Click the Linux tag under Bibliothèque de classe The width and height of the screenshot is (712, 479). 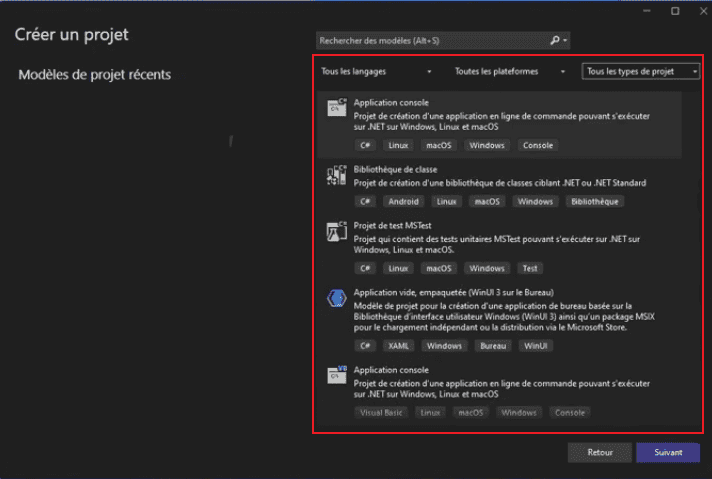point(446,202)
